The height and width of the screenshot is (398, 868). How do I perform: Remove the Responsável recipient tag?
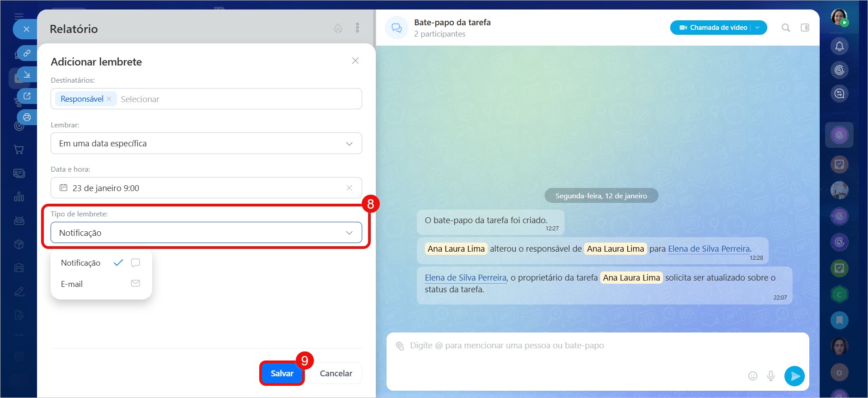[x=109, y=99]
